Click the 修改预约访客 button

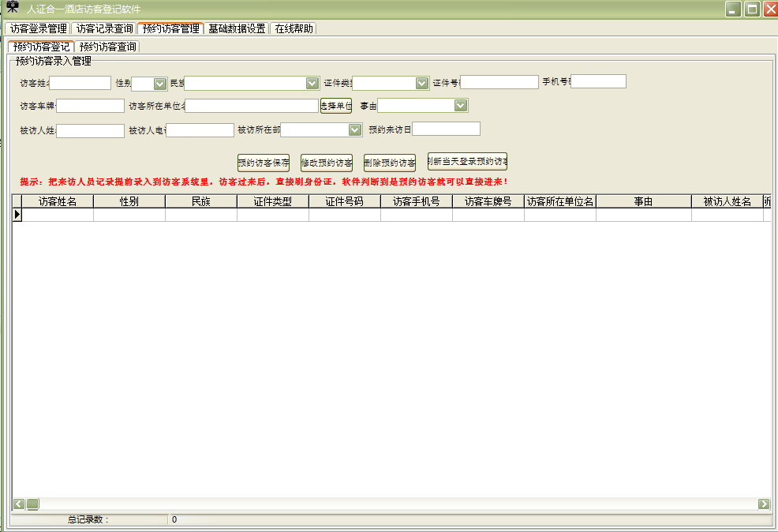click(x=327, y=163)
